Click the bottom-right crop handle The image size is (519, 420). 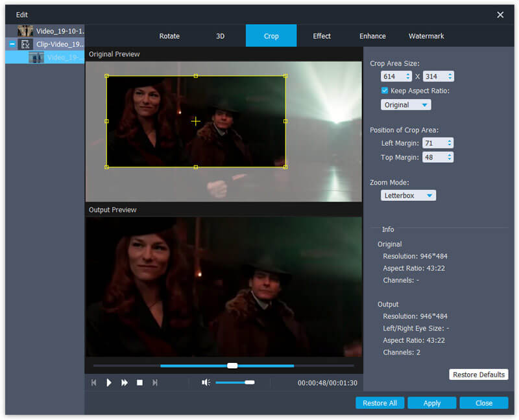(x=285, y=167)
